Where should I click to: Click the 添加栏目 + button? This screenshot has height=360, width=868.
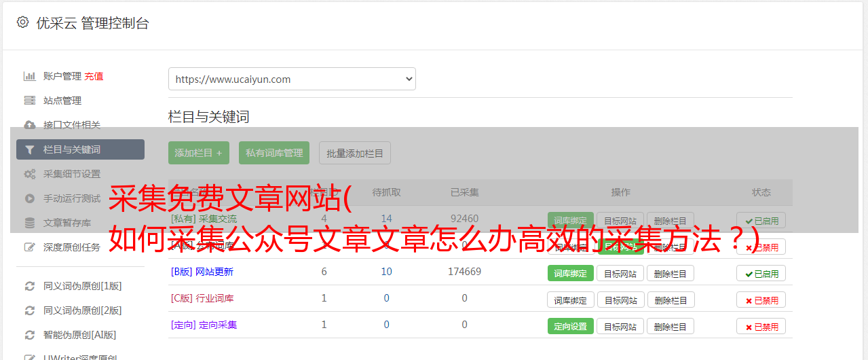click(199, 153)
